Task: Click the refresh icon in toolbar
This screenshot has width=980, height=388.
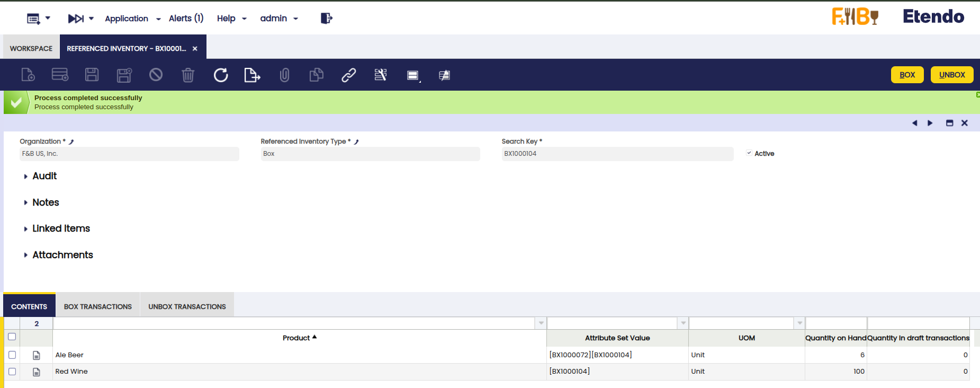Action: 221,75
